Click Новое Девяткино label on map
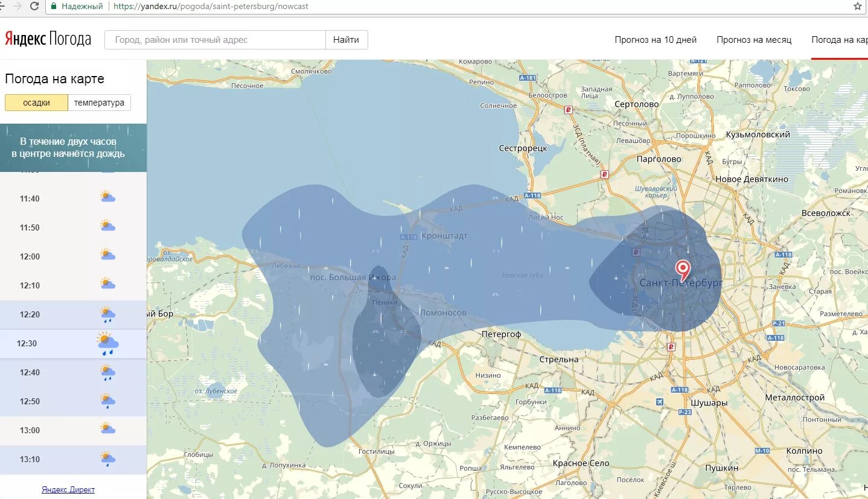Screen dimensions: 868x499 [752, 179]
